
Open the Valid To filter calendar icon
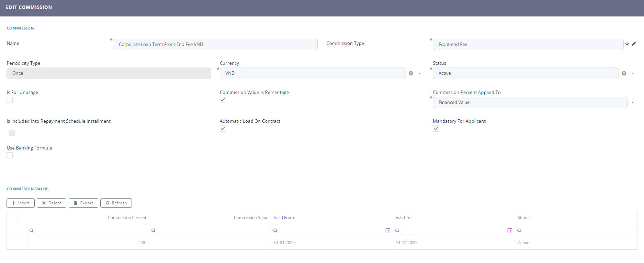tap(510, 230)
